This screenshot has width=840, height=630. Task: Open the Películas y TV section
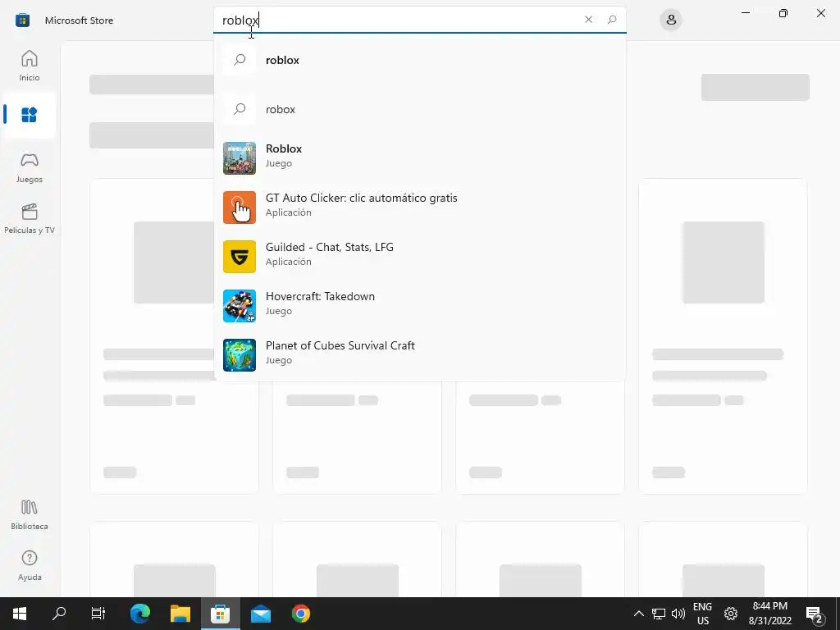tap(30, 218)
